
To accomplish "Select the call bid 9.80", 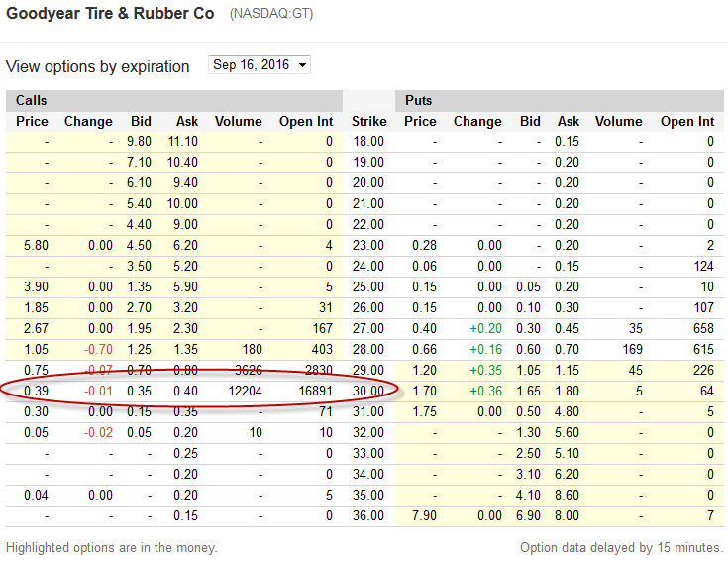I will point(139,141).
